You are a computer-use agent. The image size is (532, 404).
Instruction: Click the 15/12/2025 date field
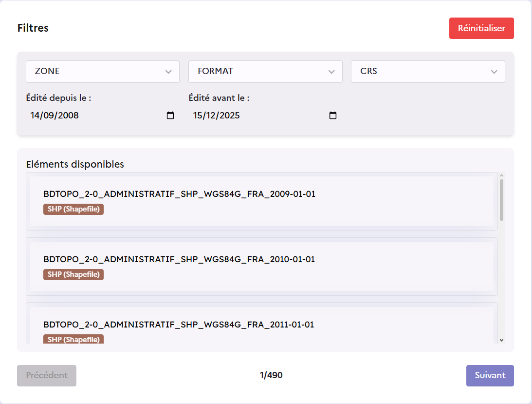point(217,116)
